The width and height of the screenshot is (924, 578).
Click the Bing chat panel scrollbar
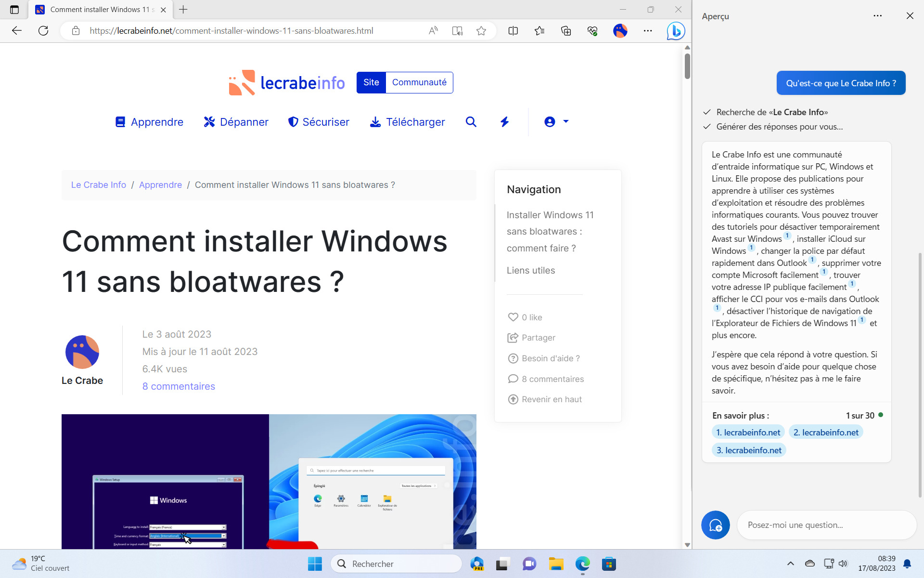[920, 376]
